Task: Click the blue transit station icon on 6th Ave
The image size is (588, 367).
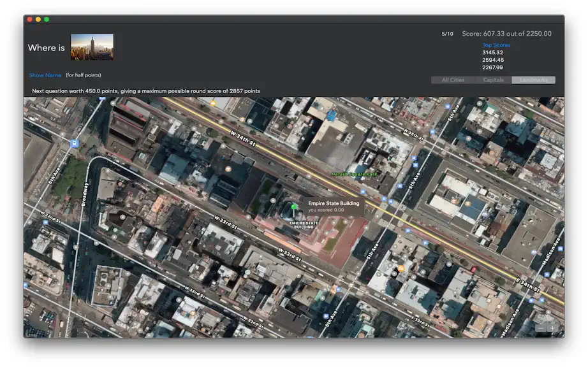Action: click(74, 143)
